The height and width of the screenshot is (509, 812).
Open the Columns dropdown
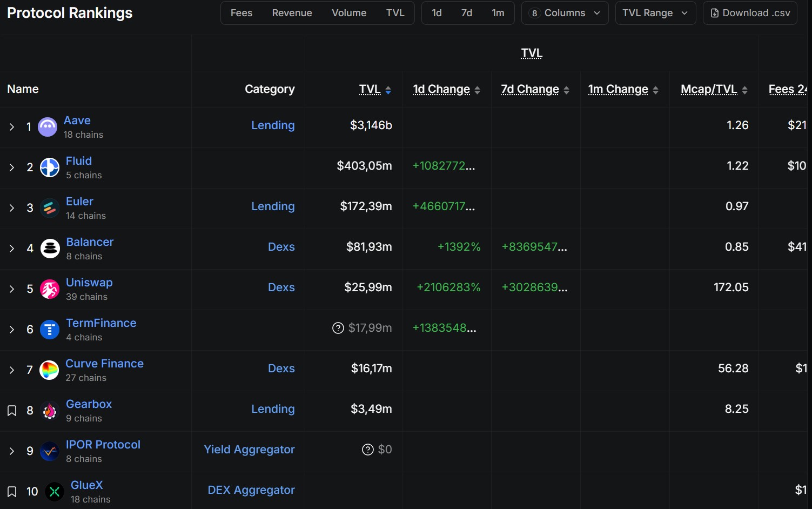pyautogui.click(x=565, y=12)
